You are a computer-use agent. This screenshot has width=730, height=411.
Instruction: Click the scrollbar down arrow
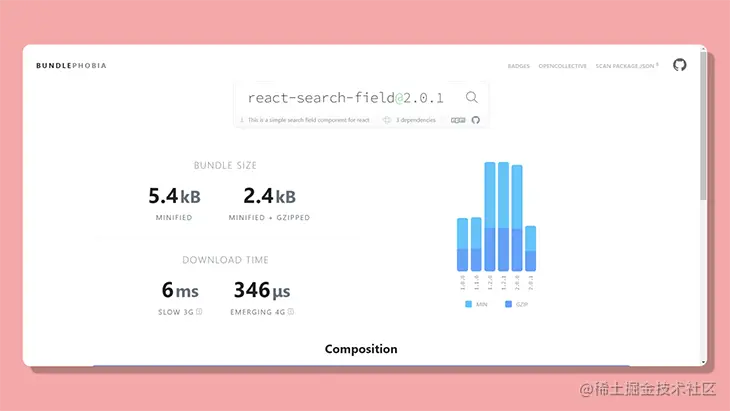(703, 362)
